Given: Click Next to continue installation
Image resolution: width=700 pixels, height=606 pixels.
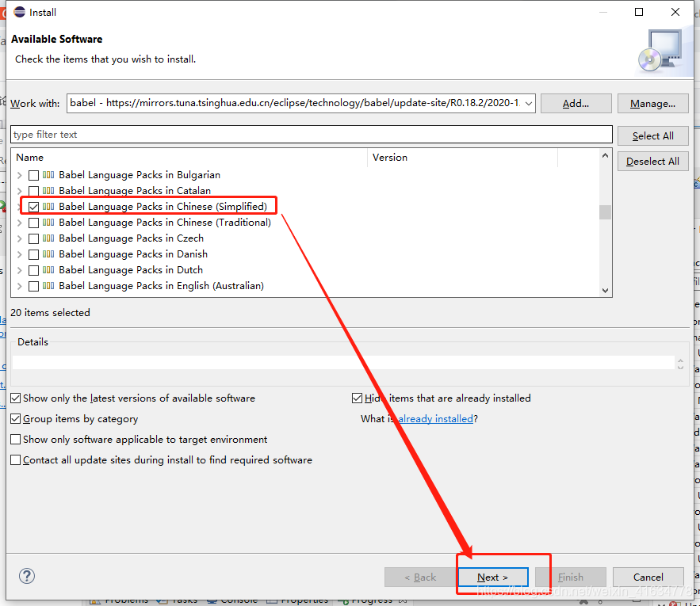Looking at the screenshot, I should click(493, 577).
